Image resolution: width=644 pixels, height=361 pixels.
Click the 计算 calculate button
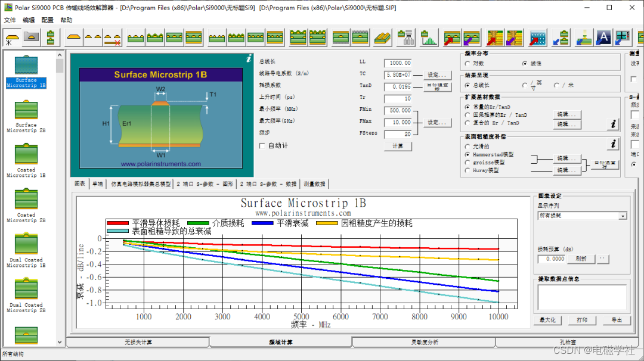398,146
